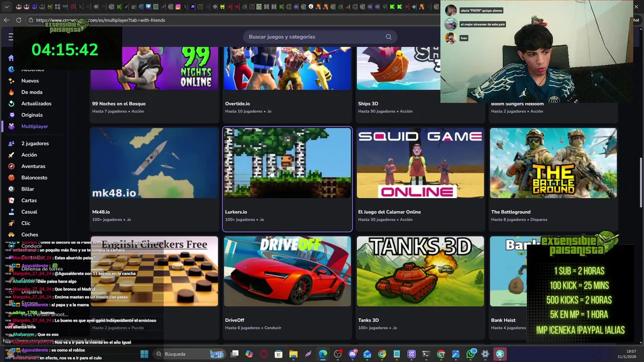Viewport: 644px width, 362px height.
Task: Open The Battleground game thumbnail
Action: tap(553, 163)
